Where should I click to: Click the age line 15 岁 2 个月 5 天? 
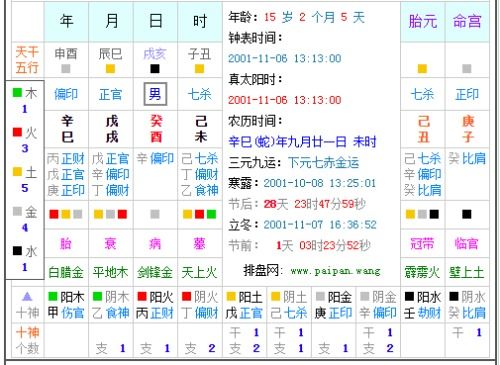[314, 17]
